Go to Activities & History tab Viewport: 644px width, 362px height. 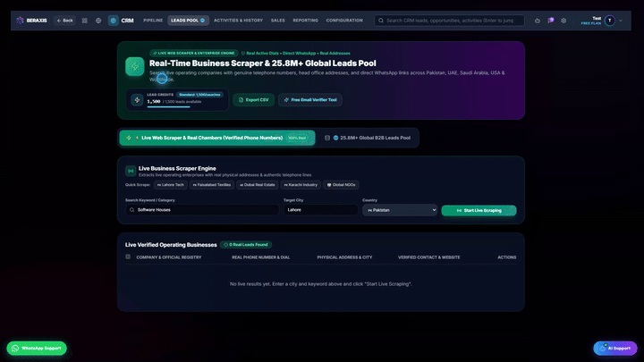pyautogui.click(x=238, y=21)
